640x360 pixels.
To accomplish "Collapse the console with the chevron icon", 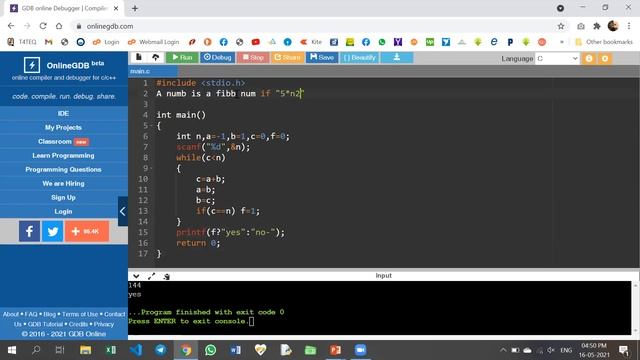I will tap(136, 276).
